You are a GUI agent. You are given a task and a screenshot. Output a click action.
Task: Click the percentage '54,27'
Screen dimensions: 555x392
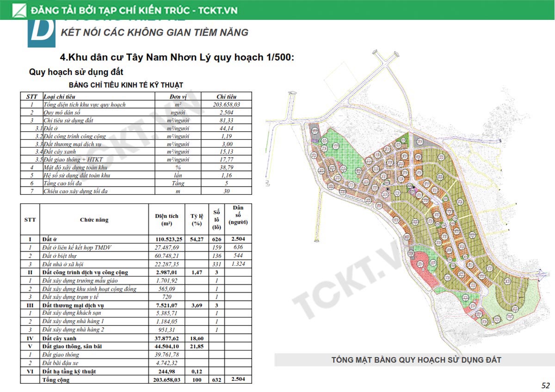pyautogui.click(x=197, y=239)
